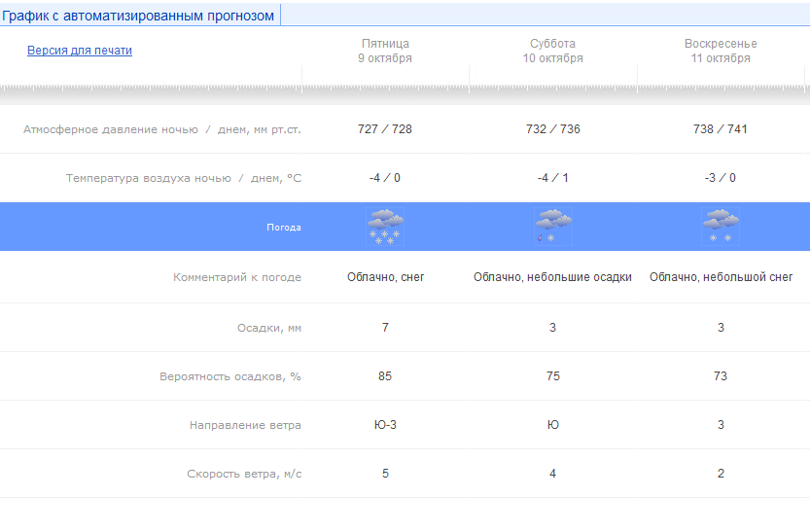Image resolution: width=810 pixels, height=532 pixels.
Task: Click the 'Облачно, небольшой снег' comment
Action: point(721,277)
